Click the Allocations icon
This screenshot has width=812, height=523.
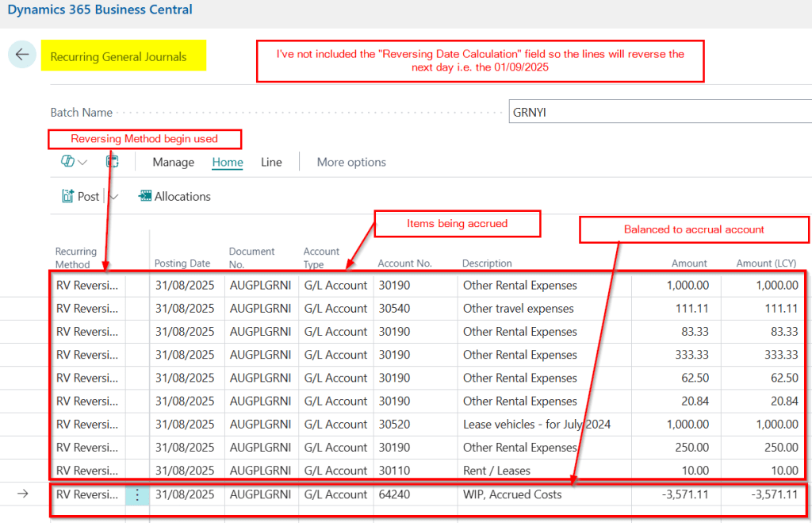click(x=145, y=196)
